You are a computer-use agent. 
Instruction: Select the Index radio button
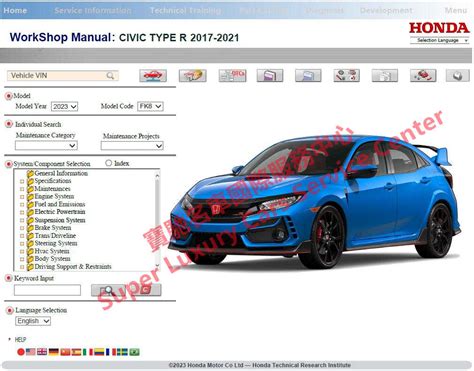click(x=108, y=163)
